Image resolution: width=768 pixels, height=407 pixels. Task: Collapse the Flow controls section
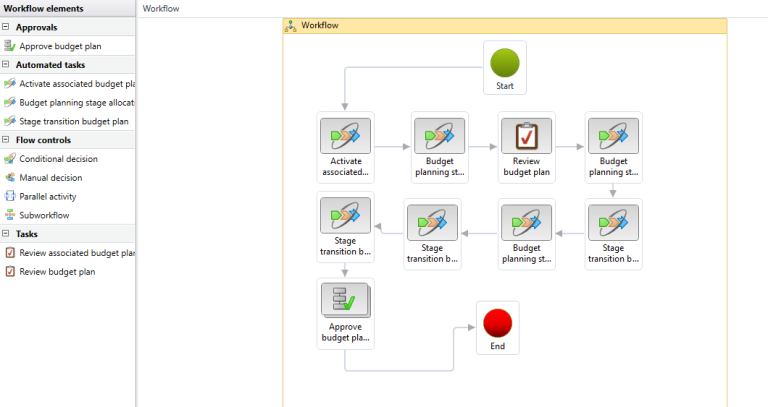click(x=7, y=140)
